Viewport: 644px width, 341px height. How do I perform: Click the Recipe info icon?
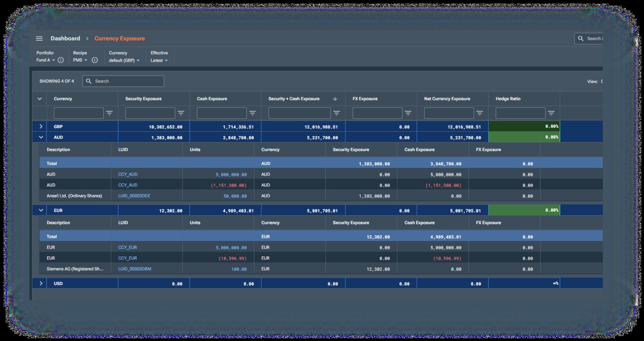(x=94, y=60)
